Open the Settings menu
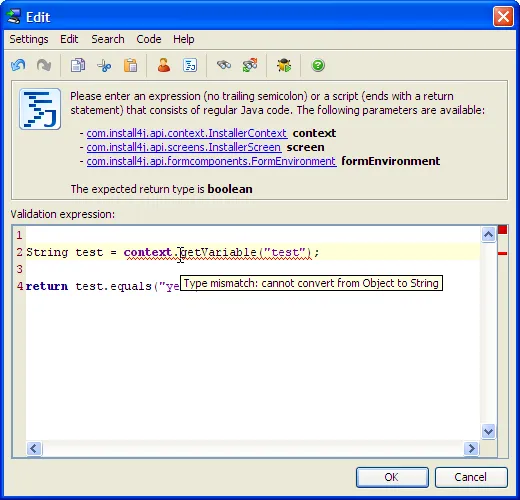The height and width of the screenshot is (500, 520). coord(29,39)
